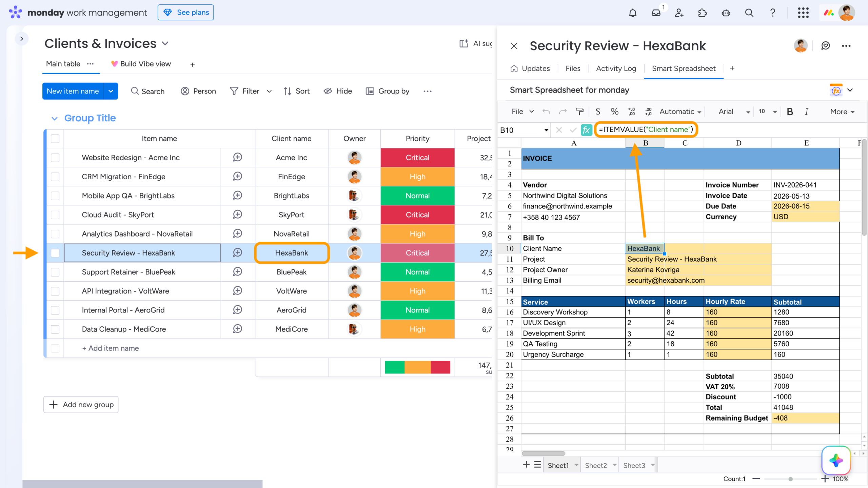This screenshot has width=868, height=488.
Task: Open the font size 10 dropdown
Action: pos(768,111)
